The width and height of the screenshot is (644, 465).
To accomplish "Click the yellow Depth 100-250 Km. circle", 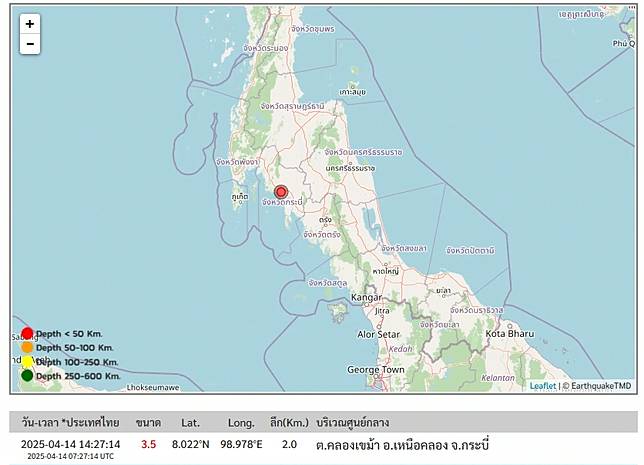I will click(x=27, y=361).
